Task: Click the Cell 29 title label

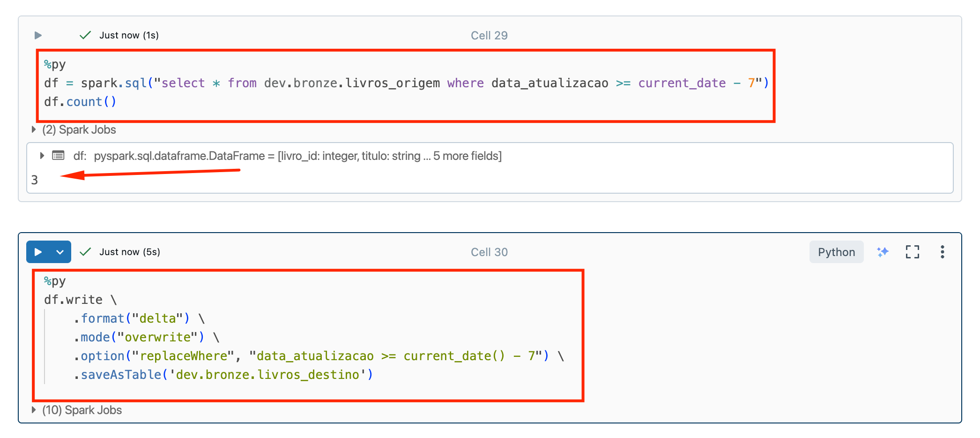Action: (x=489, y=35)
